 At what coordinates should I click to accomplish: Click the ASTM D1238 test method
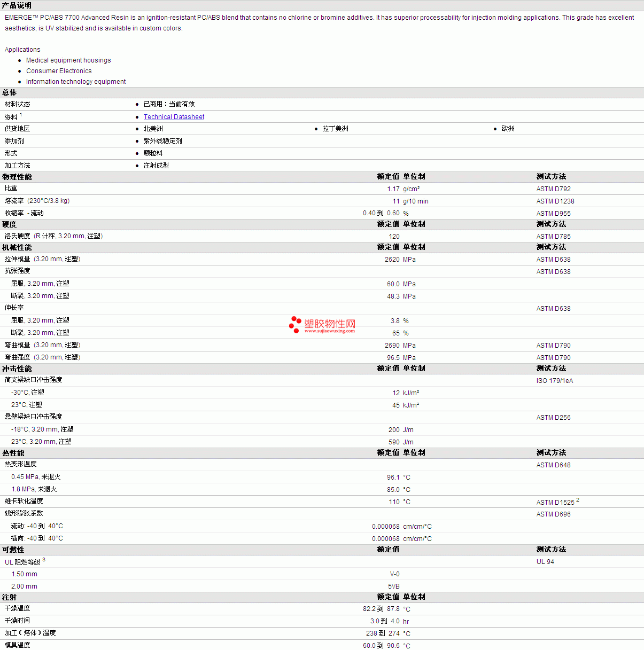555,201
